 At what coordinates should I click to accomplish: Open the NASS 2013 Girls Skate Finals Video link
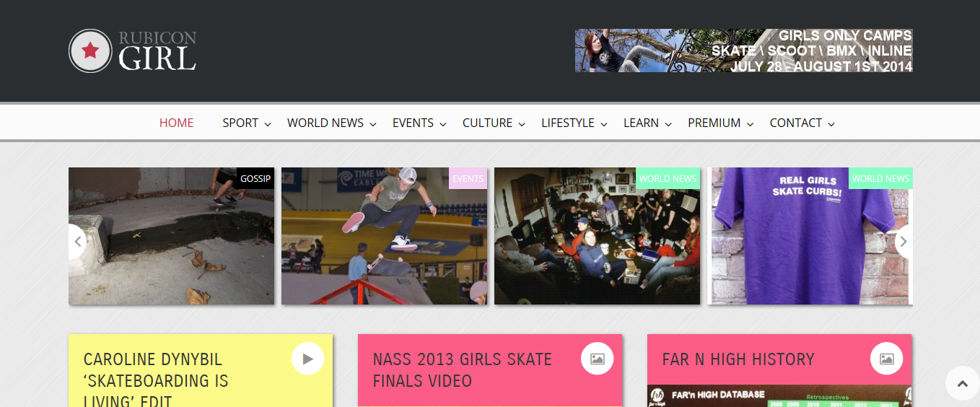[x=463, y=369]
